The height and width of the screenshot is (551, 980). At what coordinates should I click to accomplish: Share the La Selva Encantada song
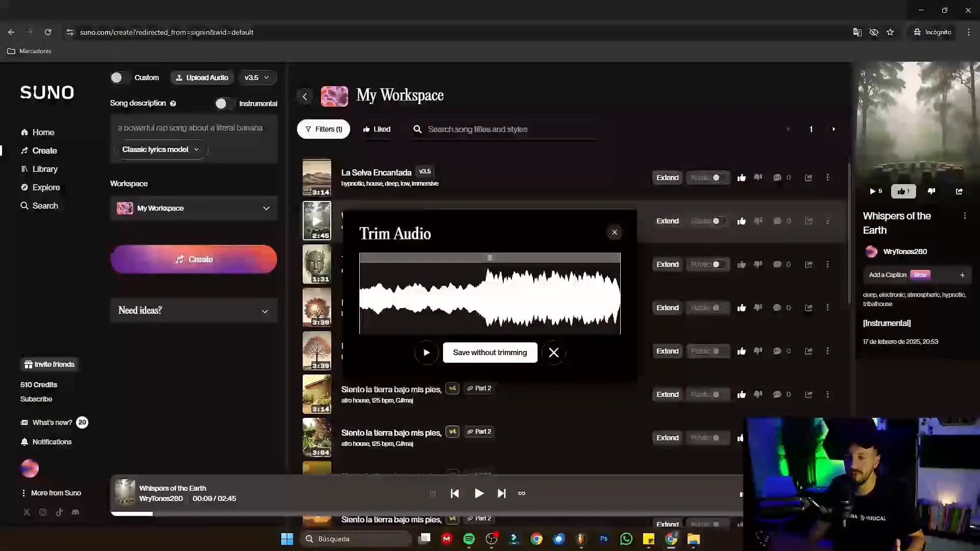808,178
